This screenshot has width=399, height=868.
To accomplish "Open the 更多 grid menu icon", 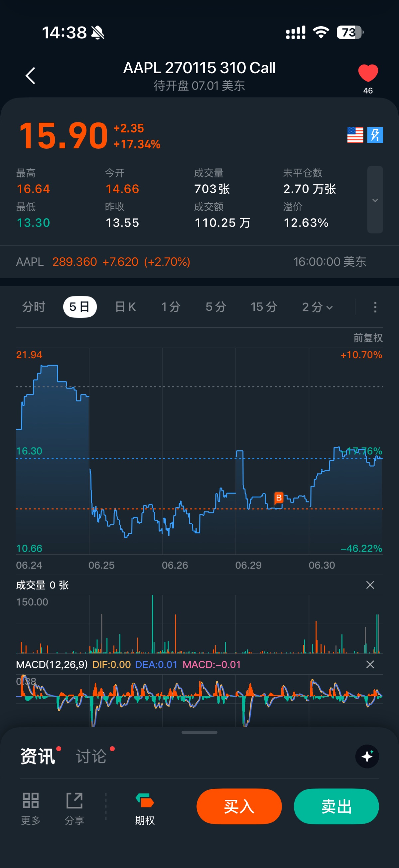I will pos(31,808).
